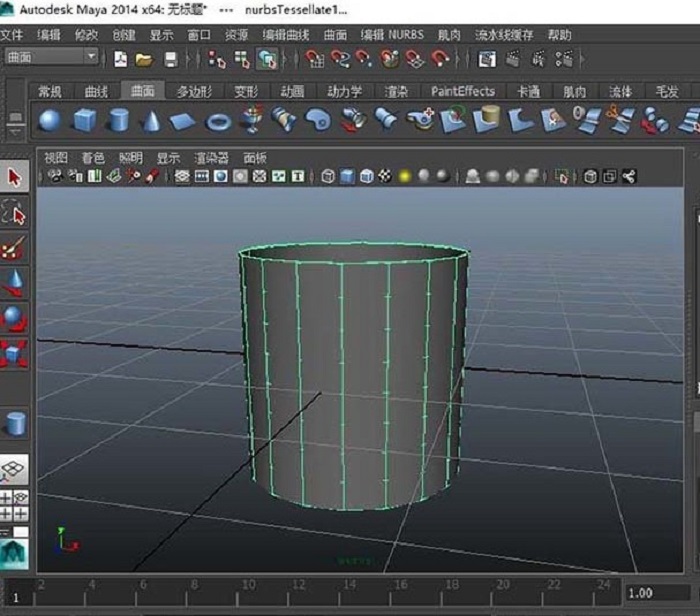The width and height of the screenshot is (700, 616).
Task: Toggle textured checker display icon
Action: [385, 177]
